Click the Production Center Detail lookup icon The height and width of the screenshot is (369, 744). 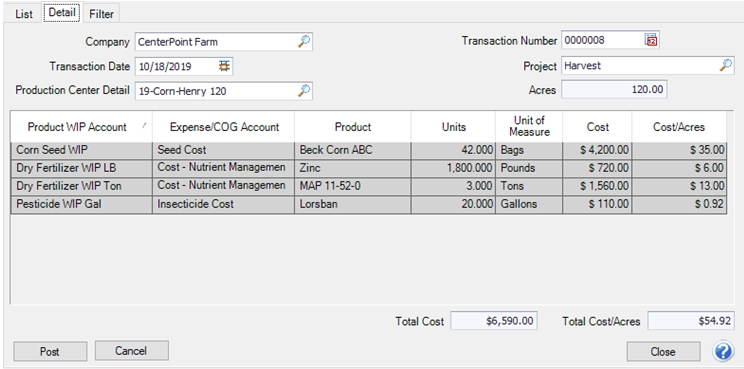(304, 91)
